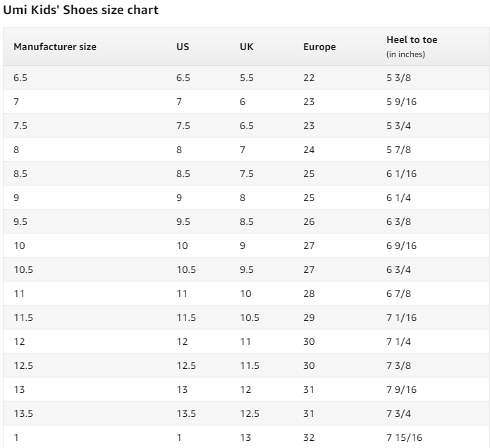
Task: Click the UK column header
Action: click(246, 47)
